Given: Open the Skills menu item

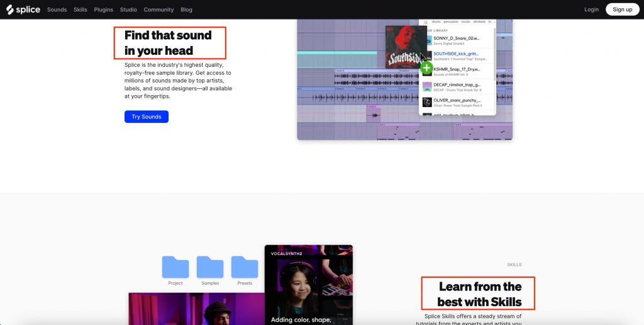Looking at the screenshot, I should [x=80, y=9].
